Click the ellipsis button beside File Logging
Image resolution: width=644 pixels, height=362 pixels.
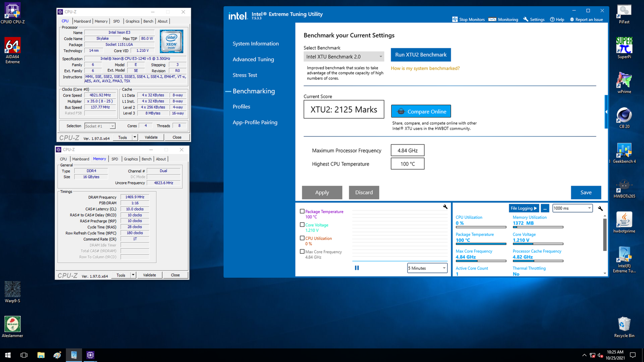545,208
